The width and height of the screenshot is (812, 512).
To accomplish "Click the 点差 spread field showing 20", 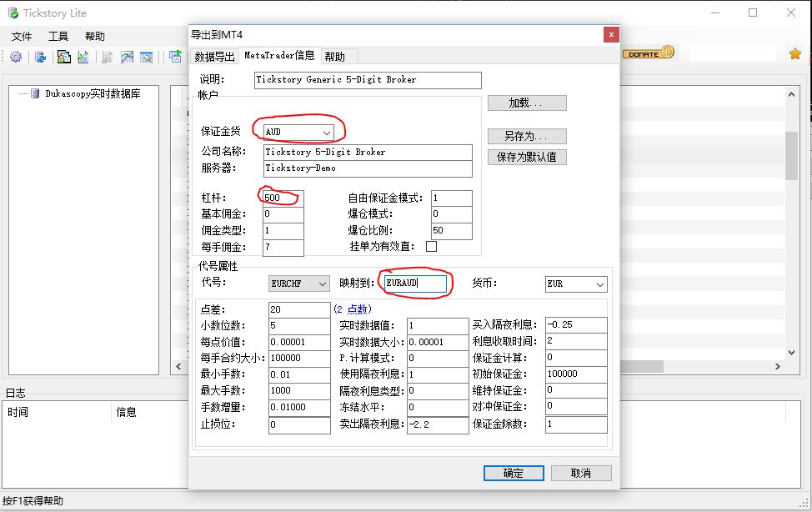I will pyautogui.click(x=299, y=310).
